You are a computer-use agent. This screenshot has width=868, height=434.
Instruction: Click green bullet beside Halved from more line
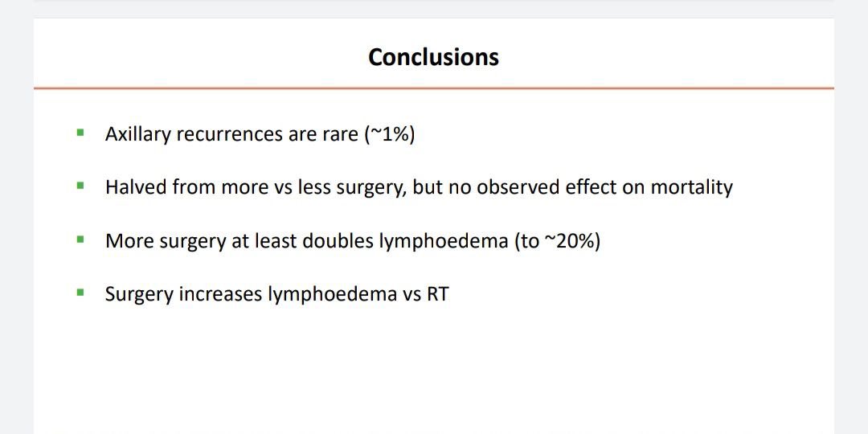(80, 186)
